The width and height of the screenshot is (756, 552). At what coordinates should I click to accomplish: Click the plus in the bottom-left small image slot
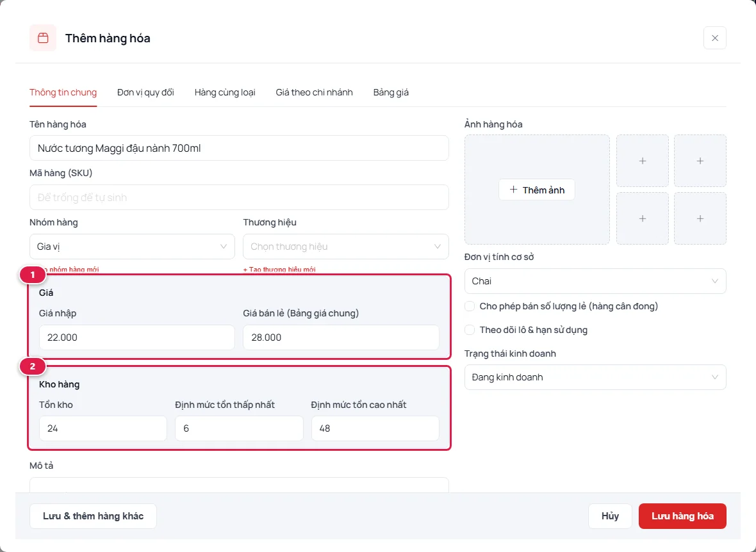point(642,218)
